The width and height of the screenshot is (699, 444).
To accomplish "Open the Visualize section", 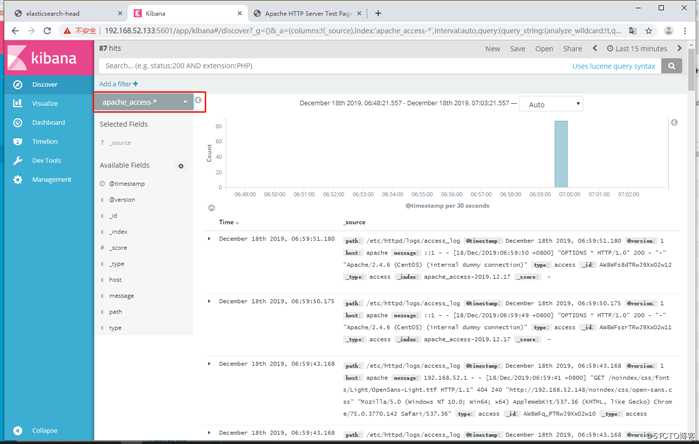I will 45,103.
